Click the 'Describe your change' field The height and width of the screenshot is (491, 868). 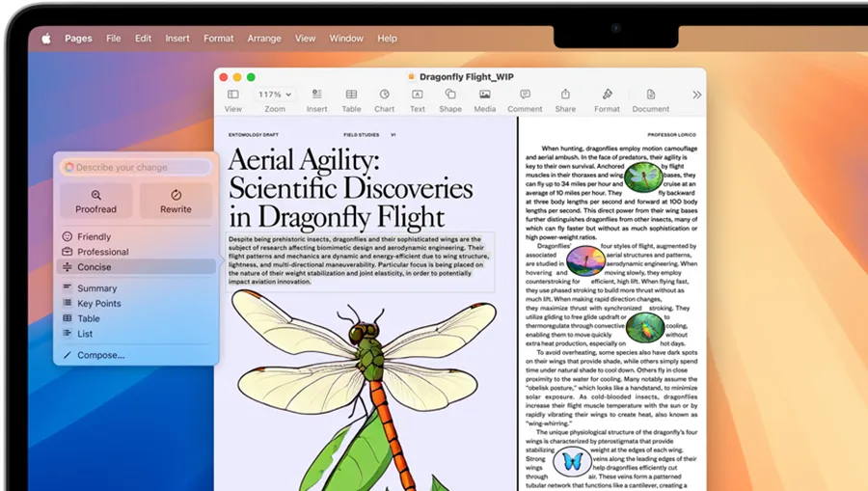(136, 167)
